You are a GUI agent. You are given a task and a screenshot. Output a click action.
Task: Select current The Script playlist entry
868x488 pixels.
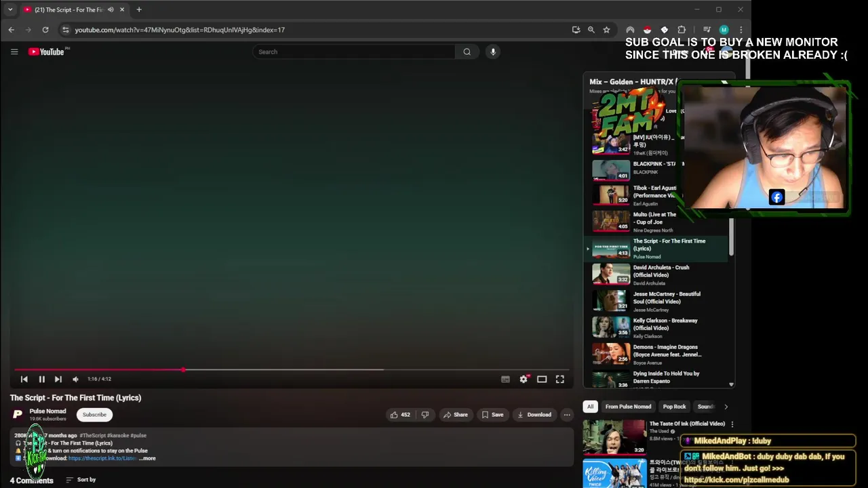(655, 248)
